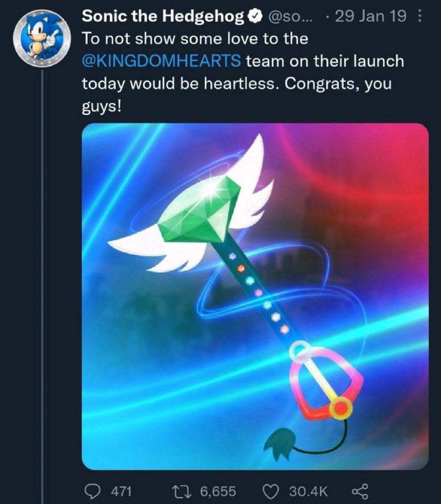Open the keyblade image attachment

coord(255,296)
